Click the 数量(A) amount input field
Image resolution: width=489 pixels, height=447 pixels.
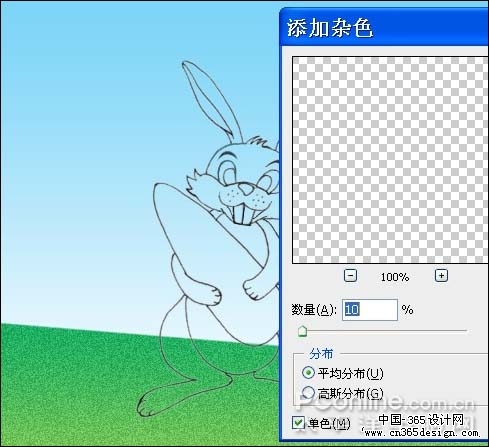pos(370,310)
